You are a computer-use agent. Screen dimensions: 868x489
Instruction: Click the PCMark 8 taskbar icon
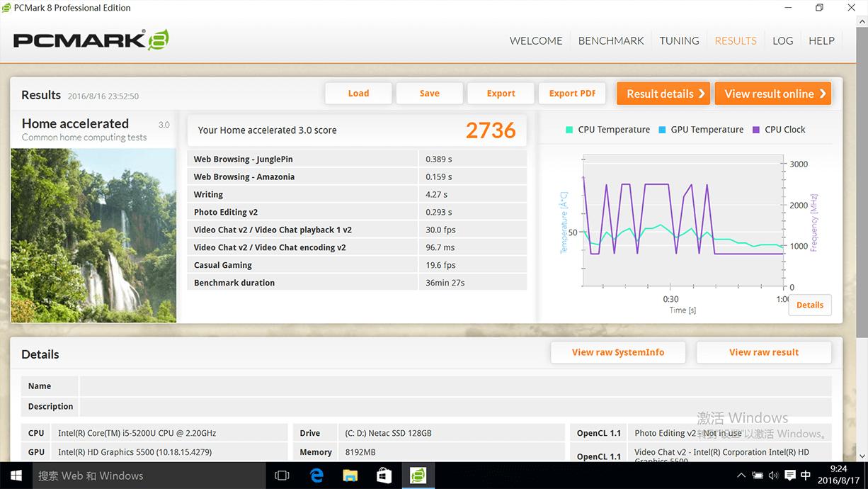pos(418,476)
